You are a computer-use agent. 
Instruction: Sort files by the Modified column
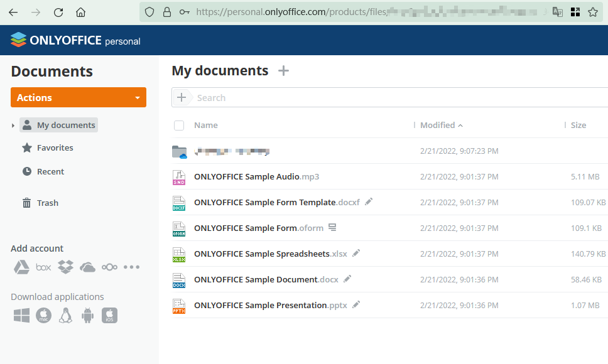point(442,125)
